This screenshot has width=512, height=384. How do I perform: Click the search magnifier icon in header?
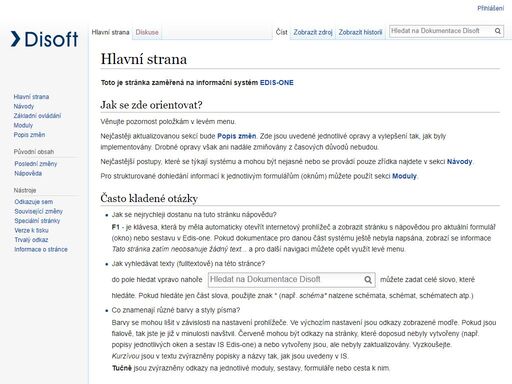(498, 31)
